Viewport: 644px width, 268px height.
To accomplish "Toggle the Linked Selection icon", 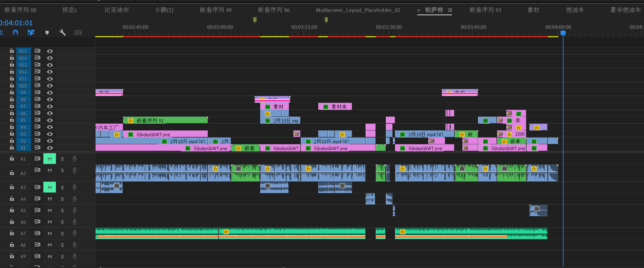I will [31, 33].
